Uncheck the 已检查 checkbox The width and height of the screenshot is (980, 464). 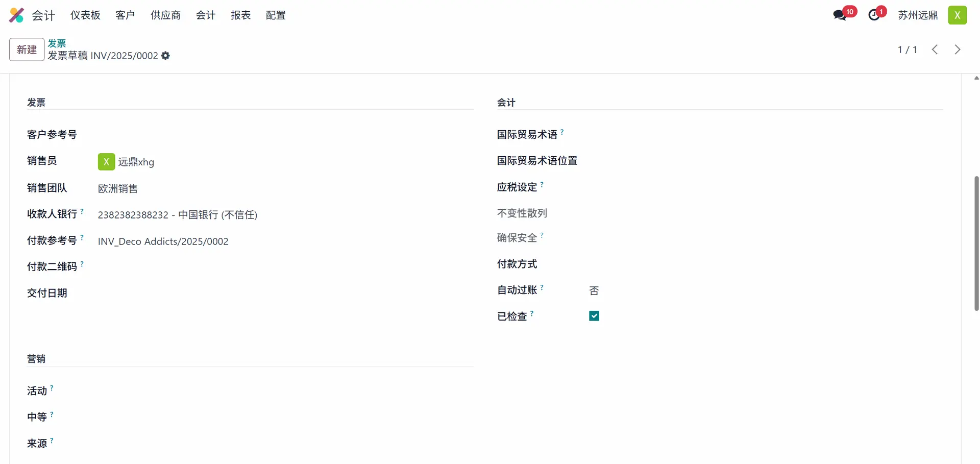coord(594,316)
